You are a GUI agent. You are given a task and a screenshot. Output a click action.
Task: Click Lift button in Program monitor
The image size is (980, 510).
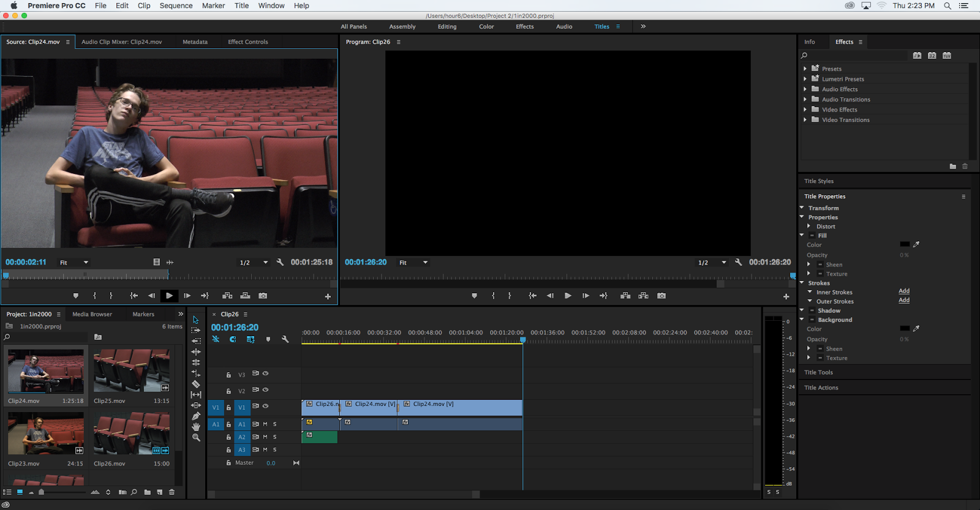625,296
